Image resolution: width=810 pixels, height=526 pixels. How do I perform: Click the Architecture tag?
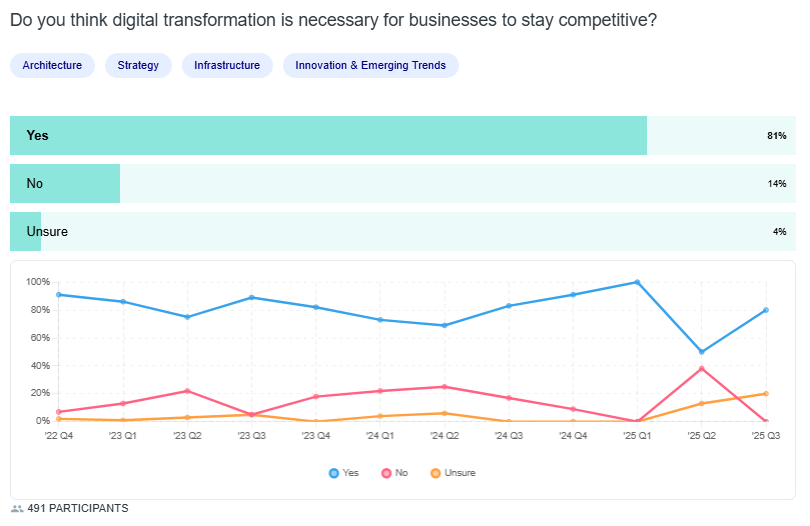point(52,65)
